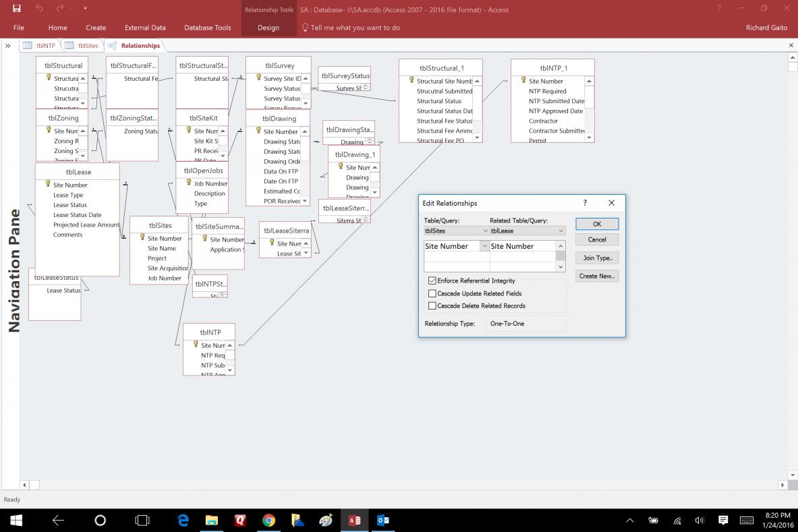The image size is (798, 532).
Task: Enable Cascade Update Related Fields
Action: click(x=432, y=293)
